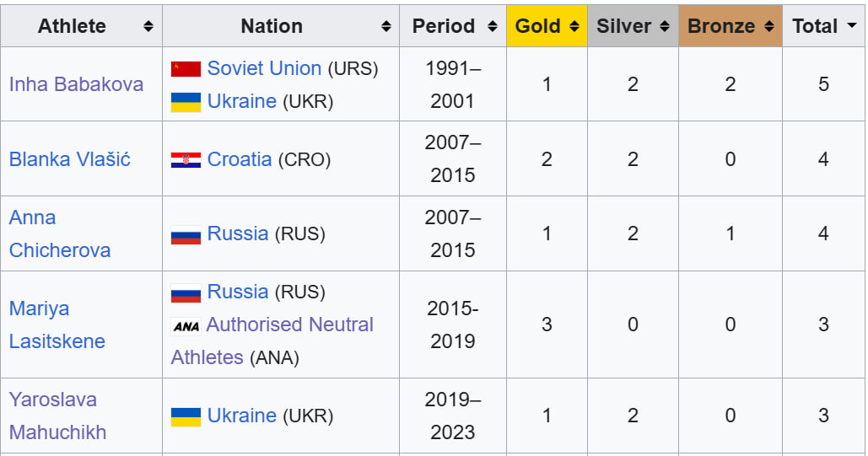
Task: Open Inha Babakova athlete page
Action: [x=76, y=84]
